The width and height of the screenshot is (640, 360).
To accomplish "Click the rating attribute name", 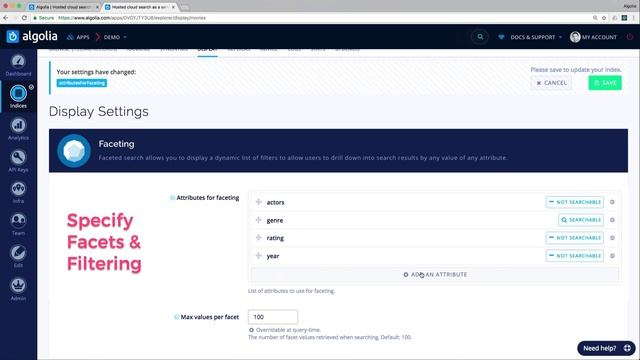I will [275, 238].
